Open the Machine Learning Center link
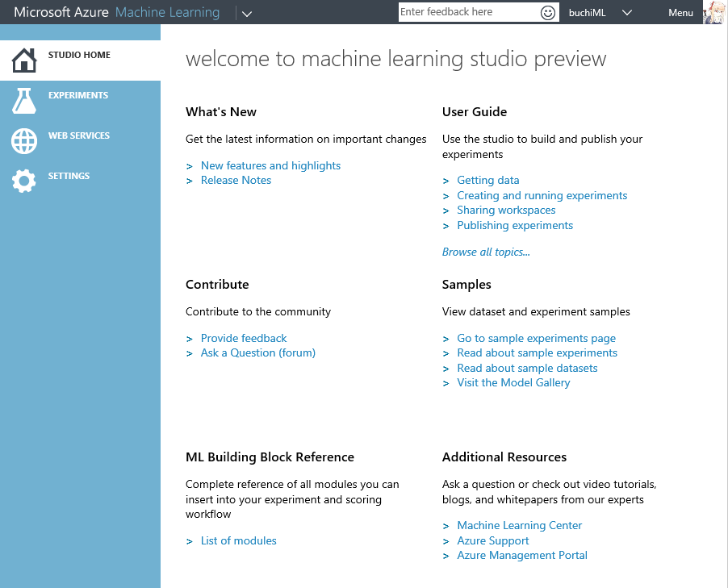Viewport: 728px width, 588px height. 519,525
